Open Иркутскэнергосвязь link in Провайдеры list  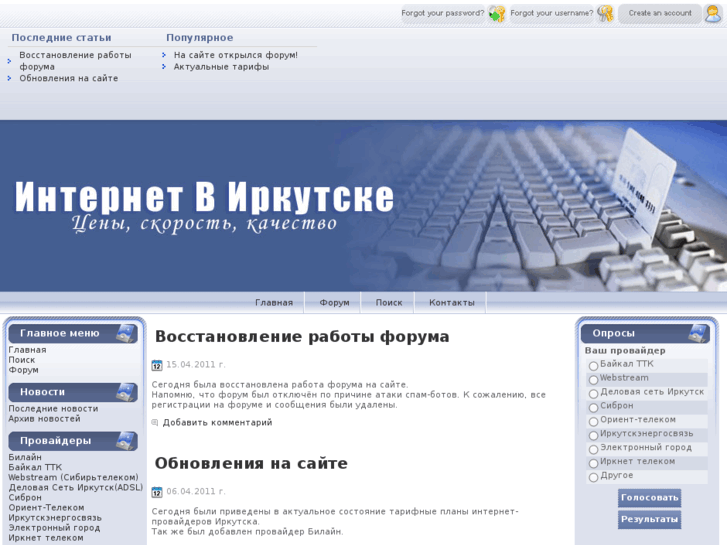pyautogui.click(x=55, y=518)
